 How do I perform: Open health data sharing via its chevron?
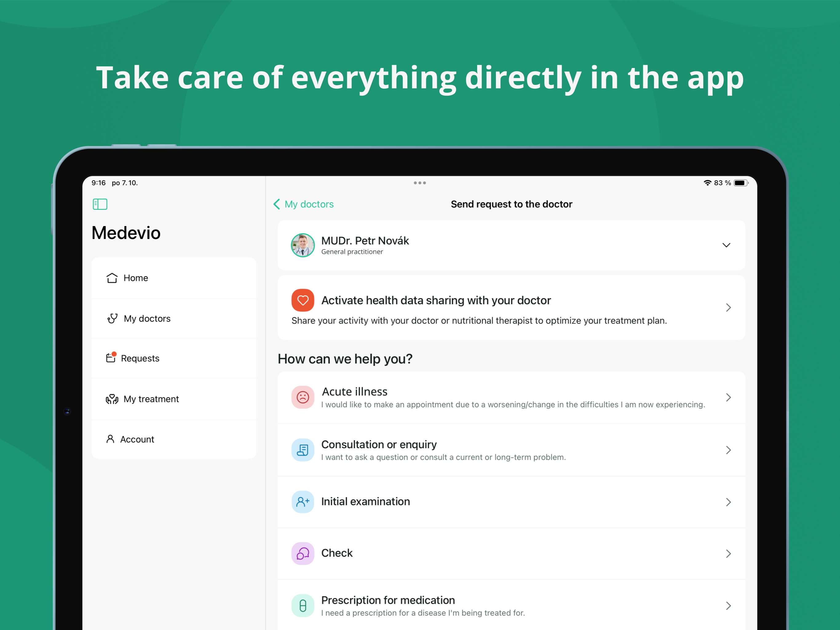[728, 307]
